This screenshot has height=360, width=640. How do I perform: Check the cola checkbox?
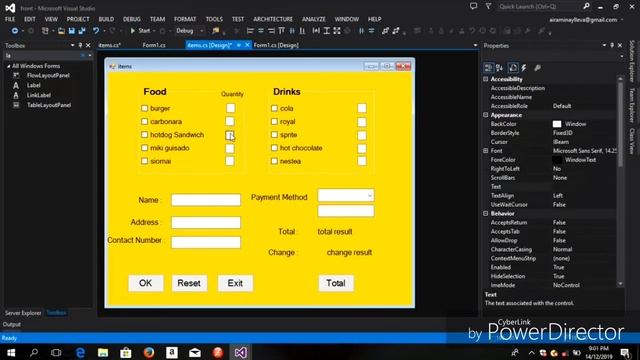pos(274,108)
